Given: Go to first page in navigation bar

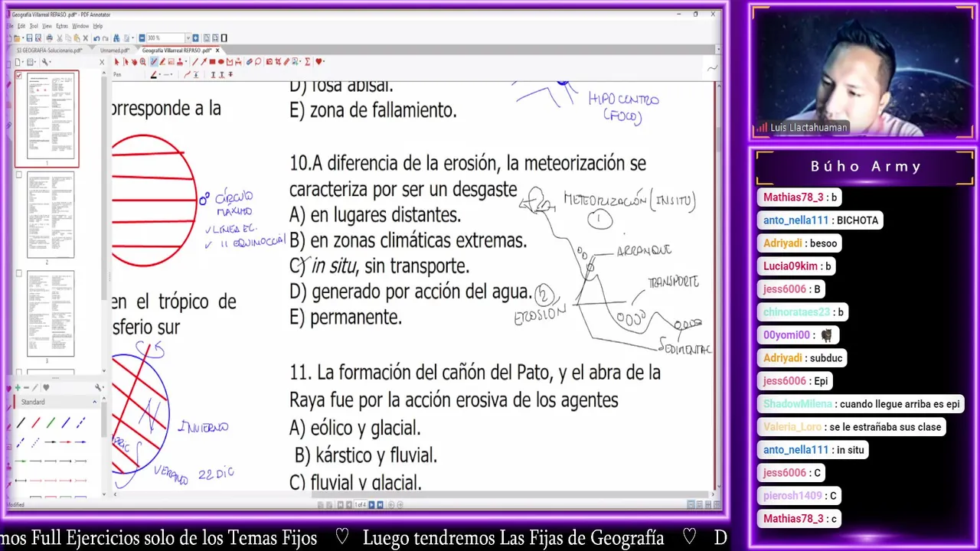Looking at the screenshot, I should click(341, 504).
